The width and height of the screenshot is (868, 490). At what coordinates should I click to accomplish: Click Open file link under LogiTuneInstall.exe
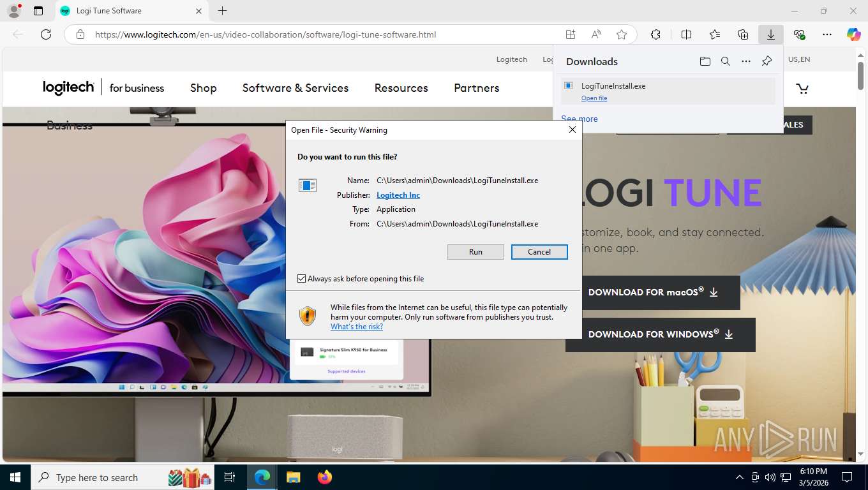pyautogui.click(x=594, y=98)
